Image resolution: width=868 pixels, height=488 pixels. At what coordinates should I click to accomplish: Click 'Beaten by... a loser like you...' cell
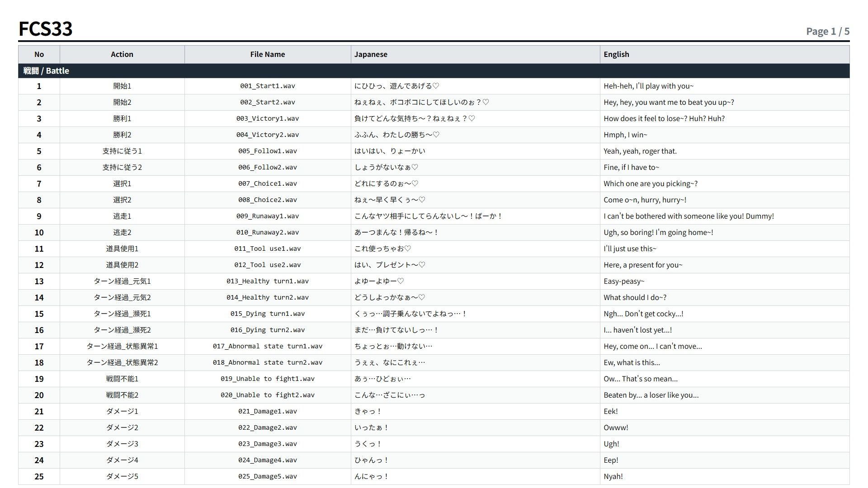725,395
